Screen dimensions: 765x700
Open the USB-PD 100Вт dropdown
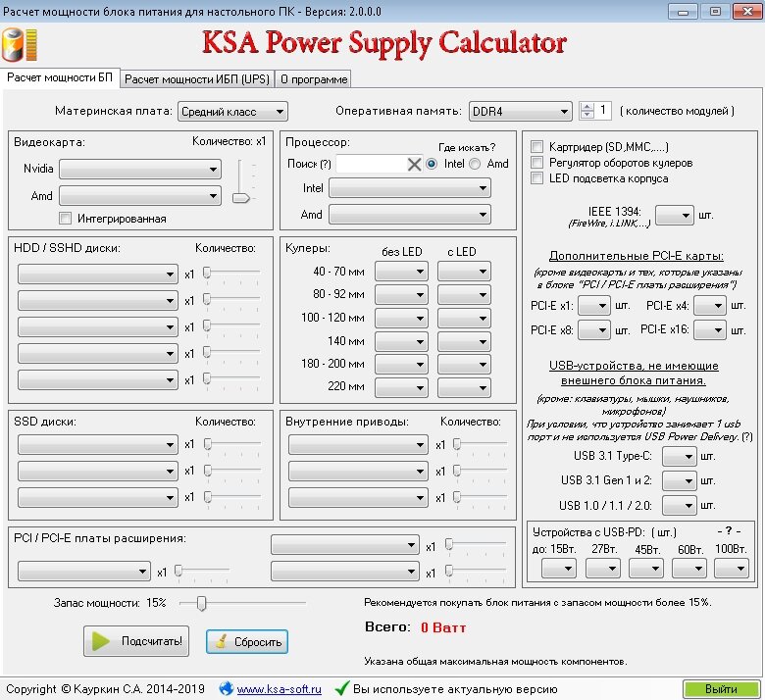click(x=732, y=569)
